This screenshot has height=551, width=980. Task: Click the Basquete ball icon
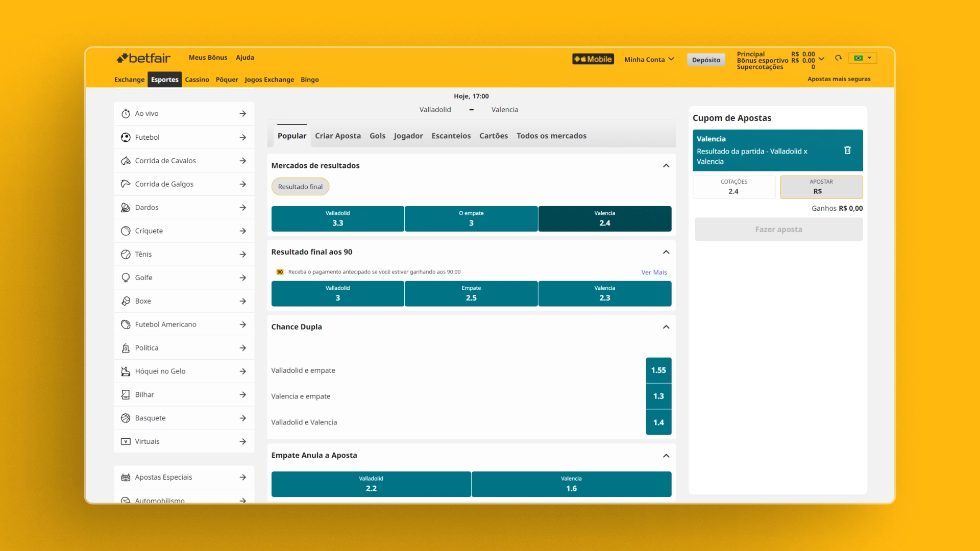tap(126, 418)
